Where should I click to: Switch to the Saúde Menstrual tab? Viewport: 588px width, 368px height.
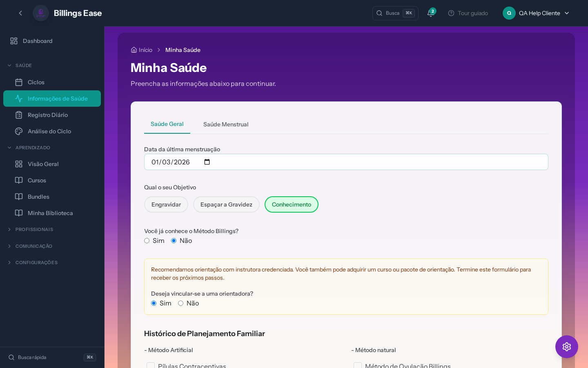click(x=226, y=124)
